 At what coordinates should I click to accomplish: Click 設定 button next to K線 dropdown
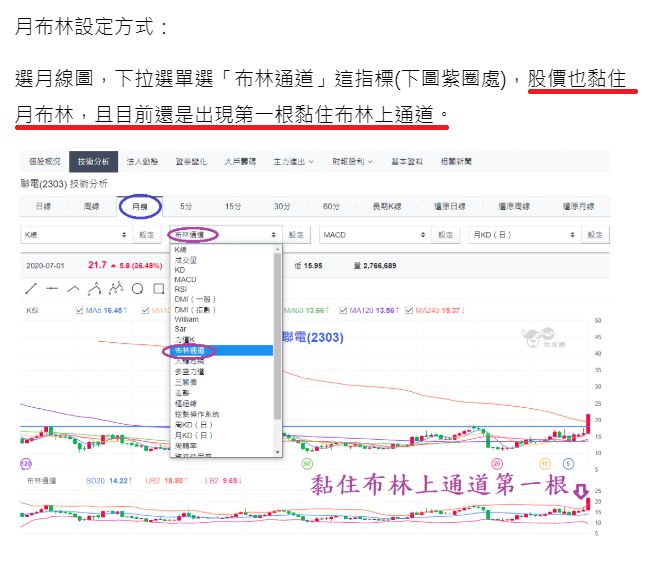[x=147, y=235]
